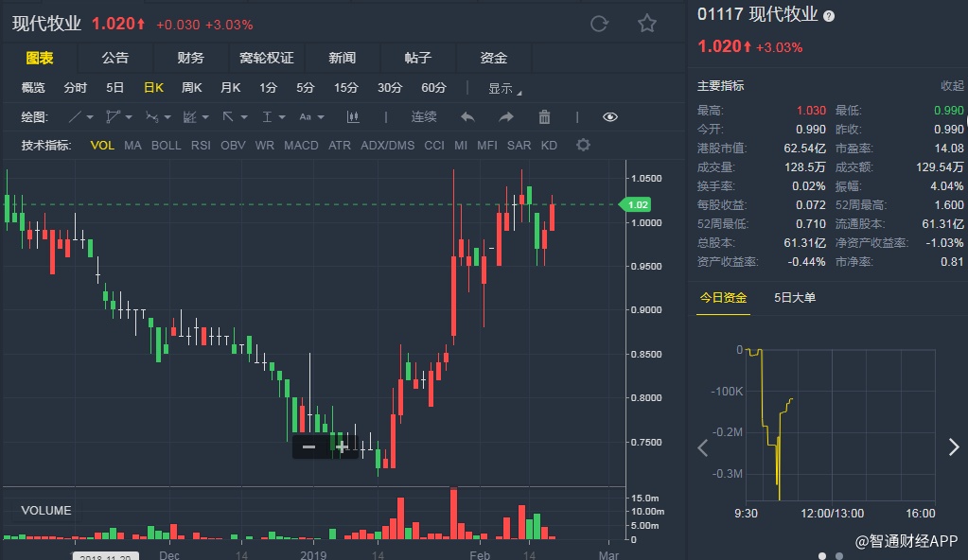Select the wave pattern drawing tool
Image resolution: width=968 pixels, height=560 pixels.
pyautogui.click(x=151, y=116)
